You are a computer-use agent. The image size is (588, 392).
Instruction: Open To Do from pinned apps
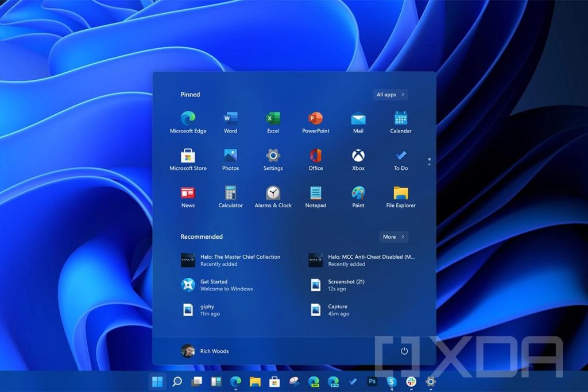[400, 160]
